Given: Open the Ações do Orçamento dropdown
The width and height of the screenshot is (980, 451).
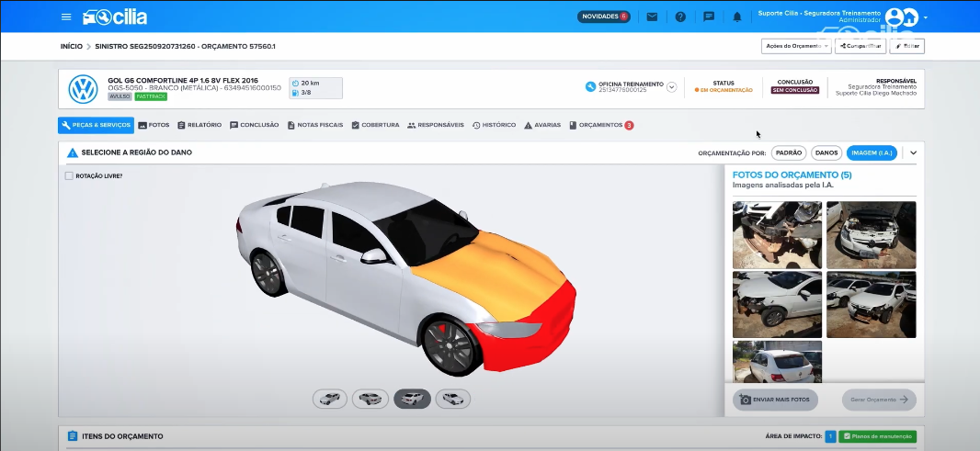Looking at the screenshot, I should (x=796, y=46).
